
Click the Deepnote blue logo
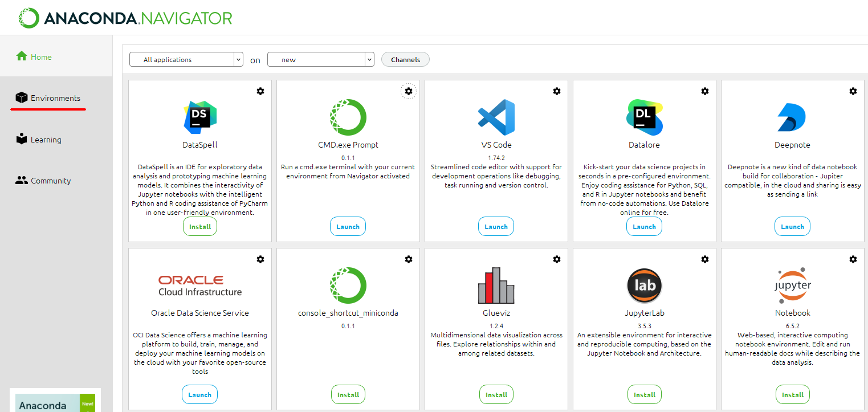pos(792,117)
